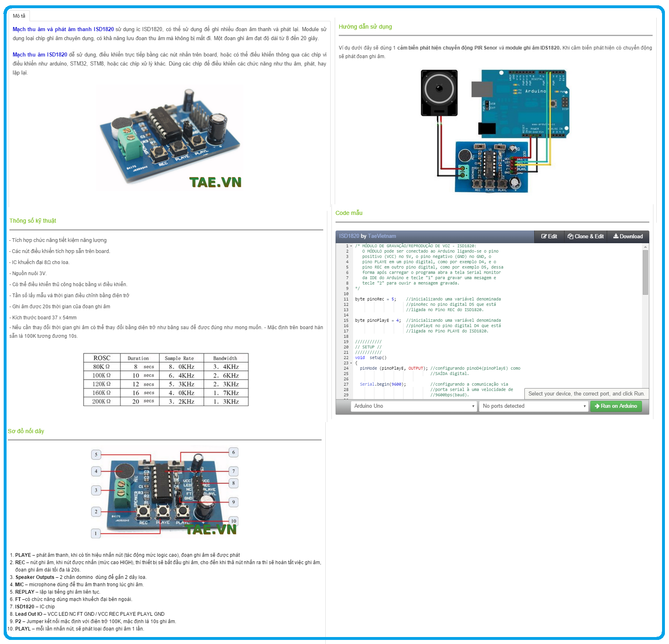The height and width of the screenshot is (644, 669).
Task: Choose Clone & Edit for the sketch
Action: 585,237
